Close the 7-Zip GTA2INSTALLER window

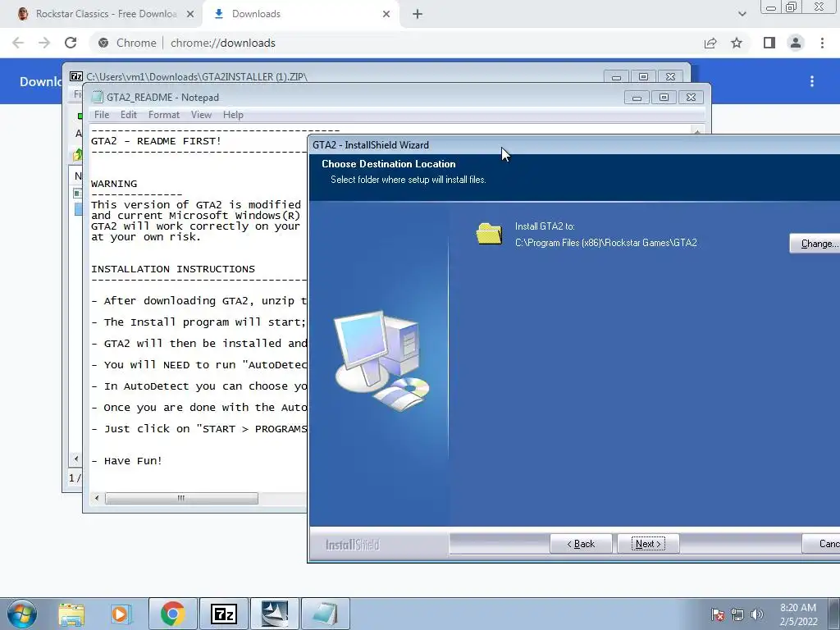(670, 77)
